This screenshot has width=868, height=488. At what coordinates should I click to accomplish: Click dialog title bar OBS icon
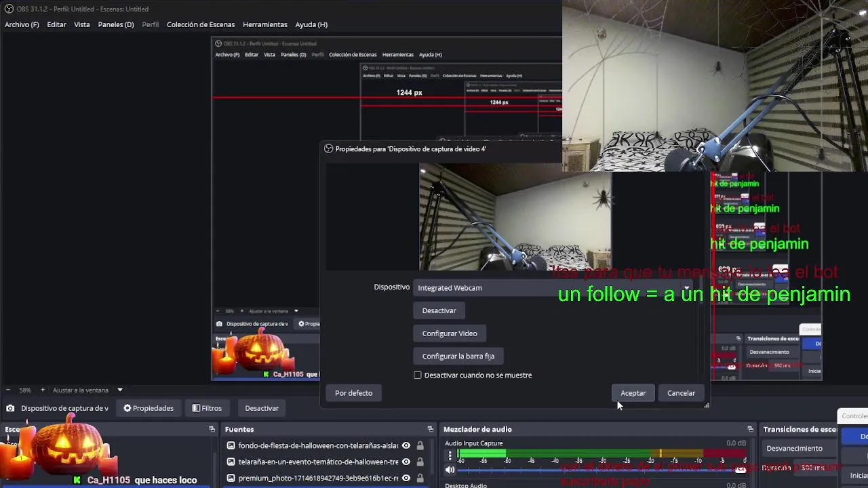coord(329,148)
